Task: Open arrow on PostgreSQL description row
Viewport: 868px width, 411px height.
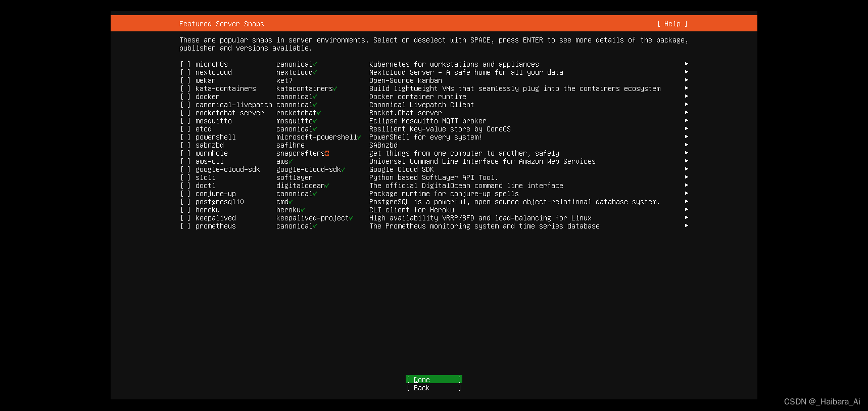Action: pos(687,201)
